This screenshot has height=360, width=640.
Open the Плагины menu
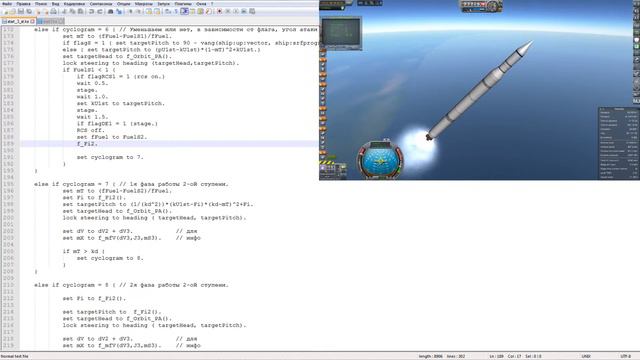(183, 4)
